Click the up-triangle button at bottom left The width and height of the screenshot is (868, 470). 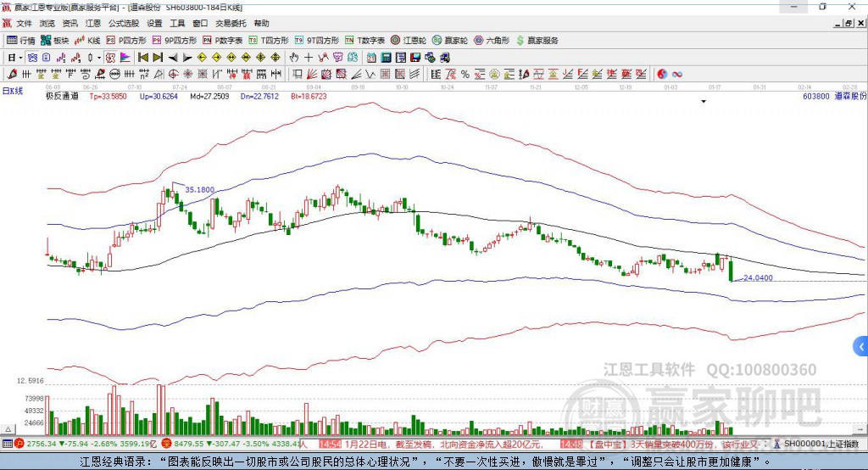8,429
